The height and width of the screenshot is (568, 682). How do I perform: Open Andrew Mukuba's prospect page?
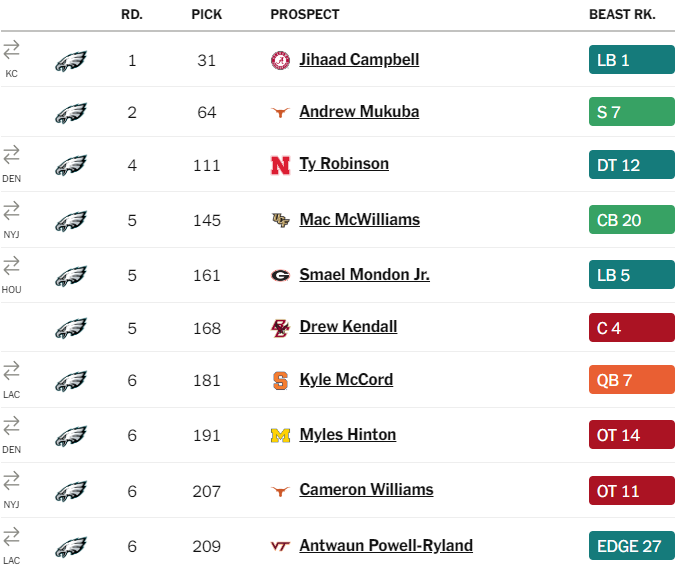tap(359, 112)
